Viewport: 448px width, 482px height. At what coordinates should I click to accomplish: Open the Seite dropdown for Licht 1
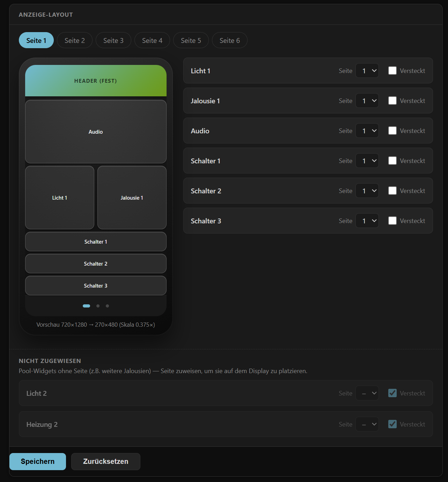(x=367, y=71)
